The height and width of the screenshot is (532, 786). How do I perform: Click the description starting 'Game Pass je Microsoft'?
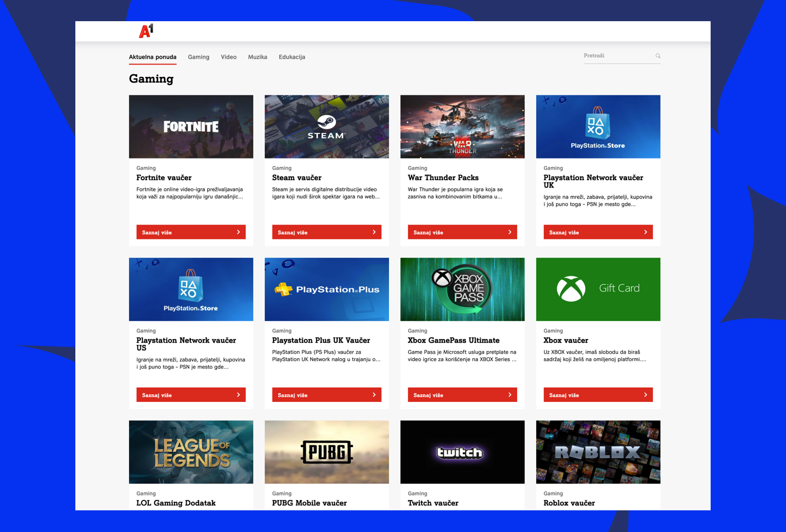click(x=462, y=356)
